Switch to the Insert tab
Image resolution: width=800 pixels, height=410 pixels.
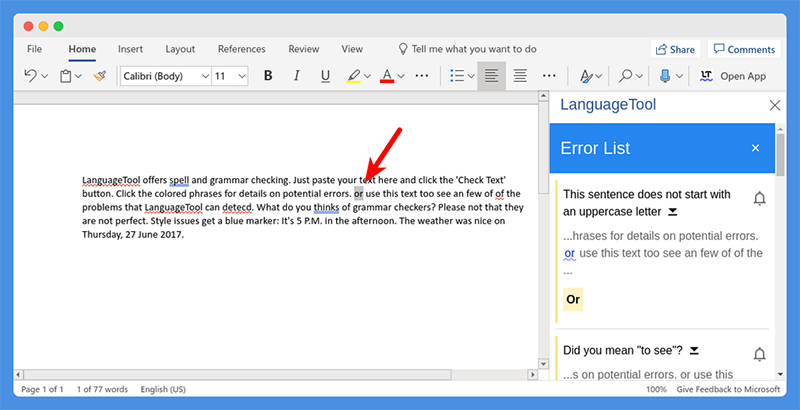[x=130, y=49]
